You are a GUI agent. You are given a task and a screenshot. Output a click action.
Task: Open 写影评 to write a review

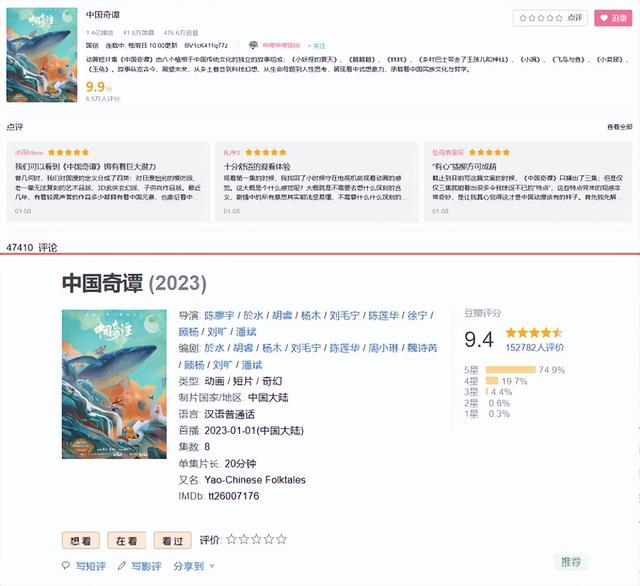tap(146, 566)
